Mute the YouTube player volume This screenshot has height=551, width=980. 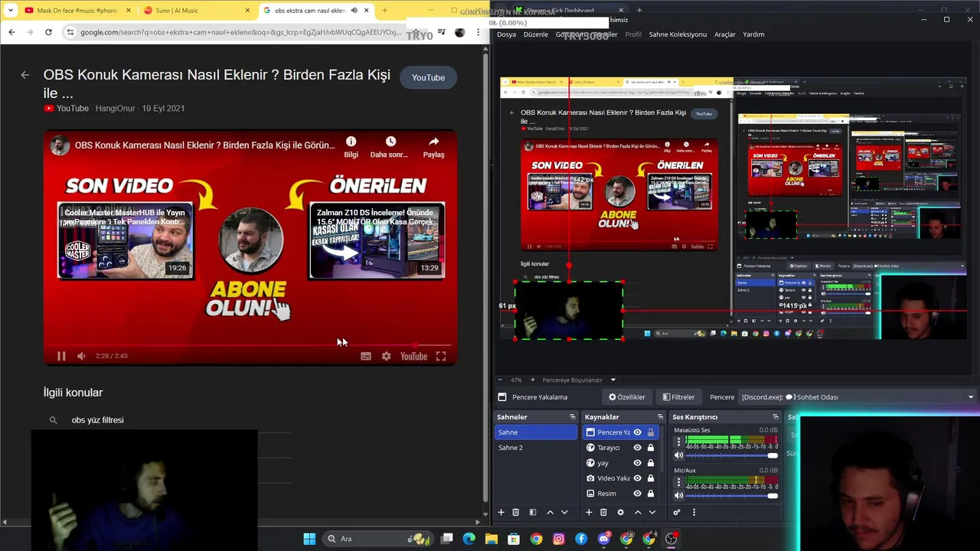81,356
